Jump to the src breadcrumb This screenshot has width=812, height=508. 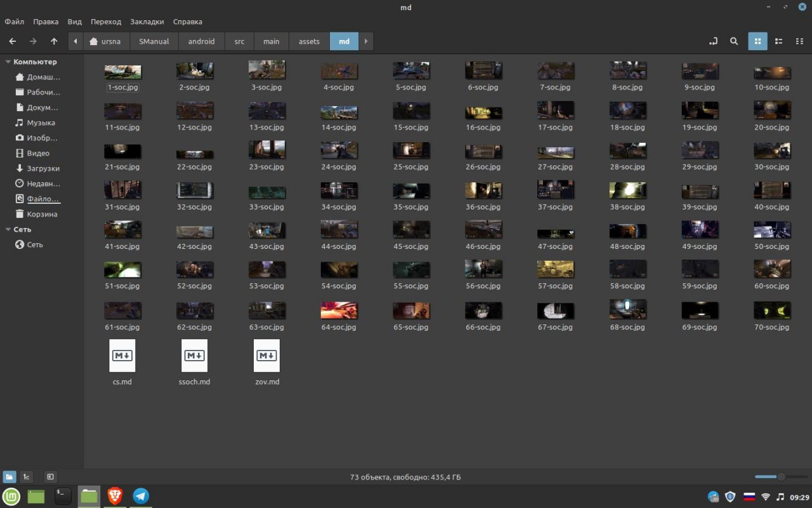pyautogui.click(x=239, y=41)
